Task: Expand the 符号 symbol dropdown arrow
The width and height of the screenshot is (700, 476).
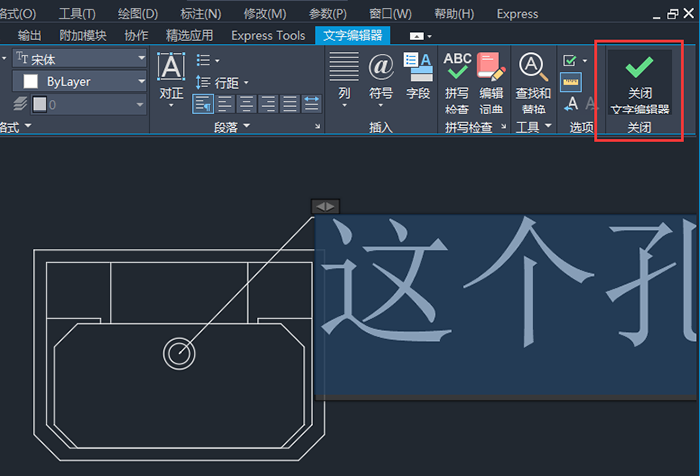Action: 381,106
